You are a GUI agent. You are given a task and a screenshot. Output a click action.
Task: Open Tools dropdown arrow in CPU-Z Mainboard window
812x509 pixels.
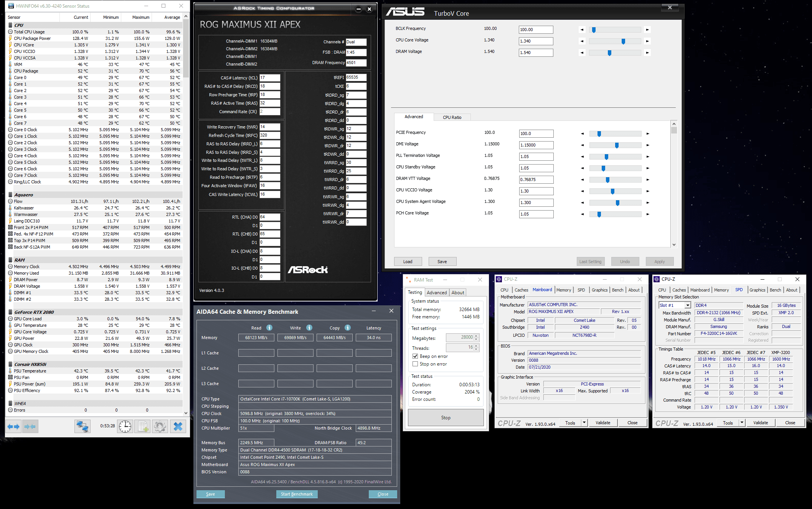[584, 423]
